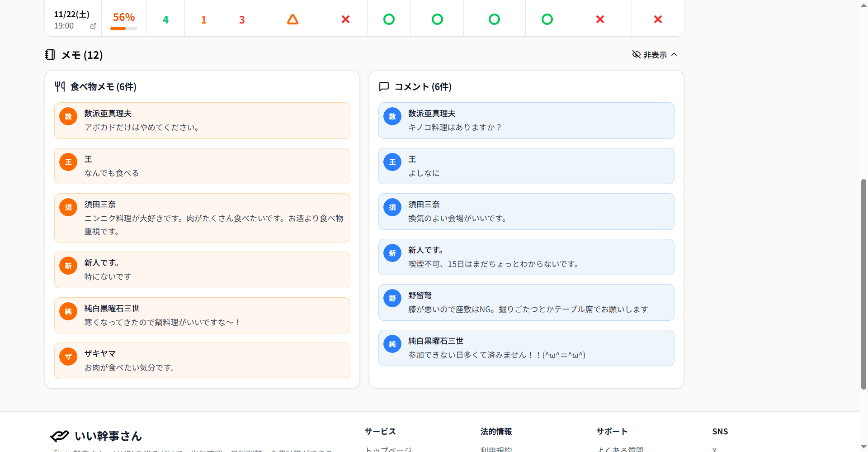Screen dimensions: 868x452
Task: Open the external link icon beside 11/22 date
Action: (93, 26)
